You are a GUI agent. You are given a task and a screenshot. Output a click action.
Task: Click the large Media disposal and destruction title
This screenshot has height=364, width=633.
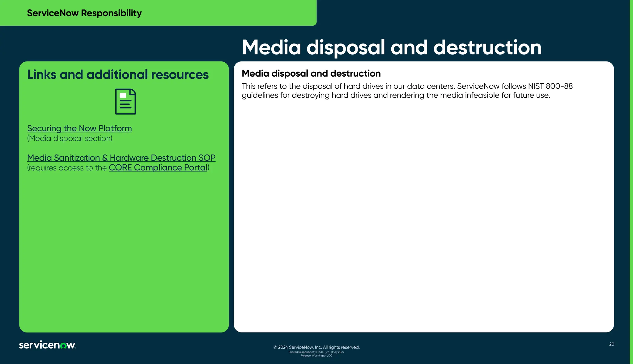click(392, 47)
